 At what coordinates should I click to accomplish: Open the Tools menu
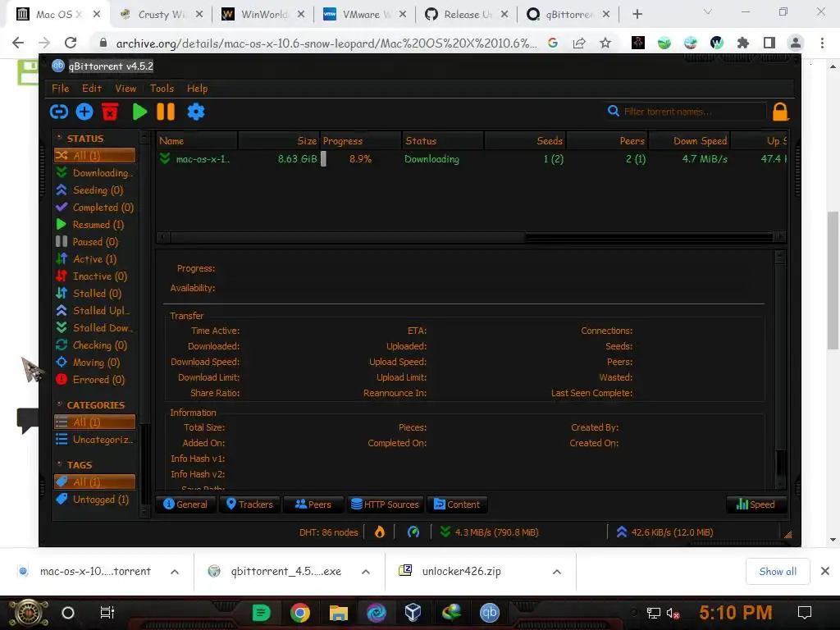coord(162,89)
